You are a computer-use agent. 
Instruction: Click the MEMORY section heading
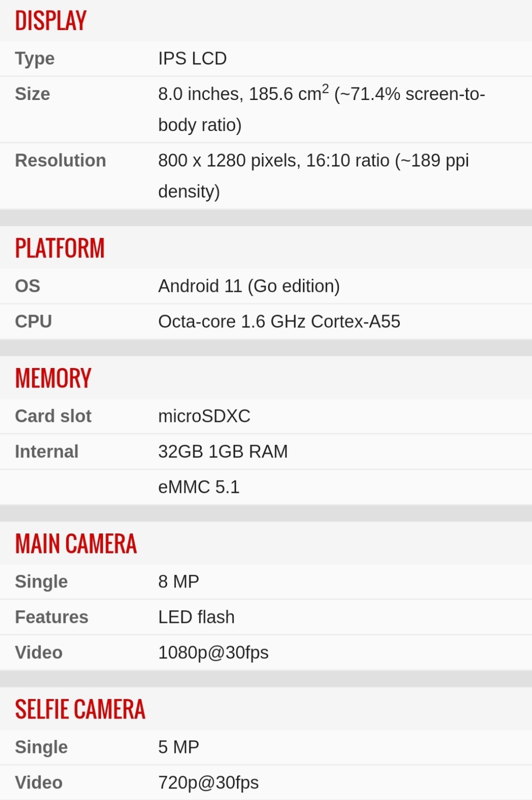coord(53,378)
